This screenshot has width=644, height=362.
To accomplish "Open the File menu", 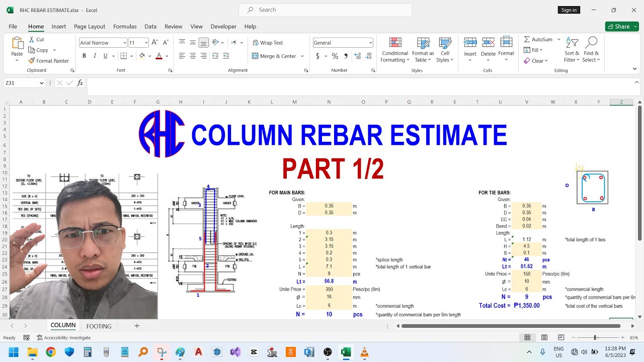I will click(x=13, y=27).
